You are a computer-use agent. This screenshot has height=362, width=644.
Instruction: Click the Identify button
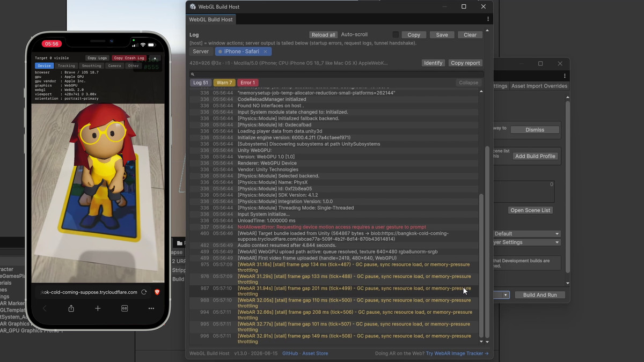[x=433, y=63]
